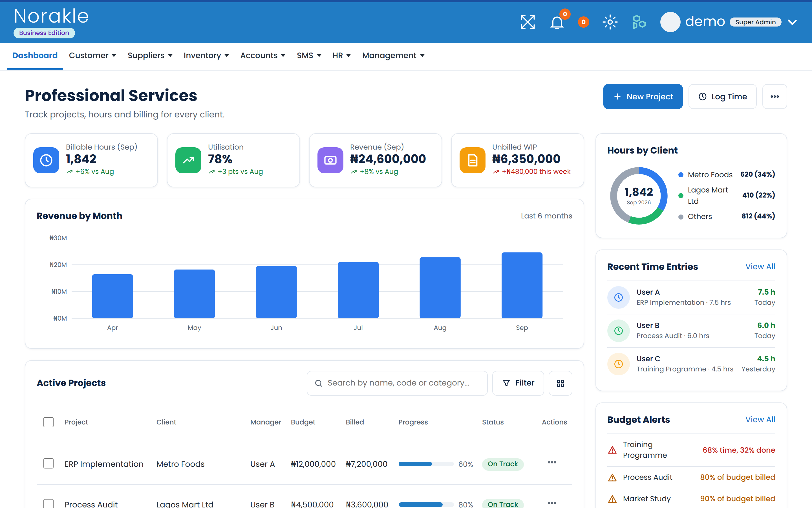Click the '₦12,000,000' budget cell
Screen dimensions: 812x508
click(313, 464)
